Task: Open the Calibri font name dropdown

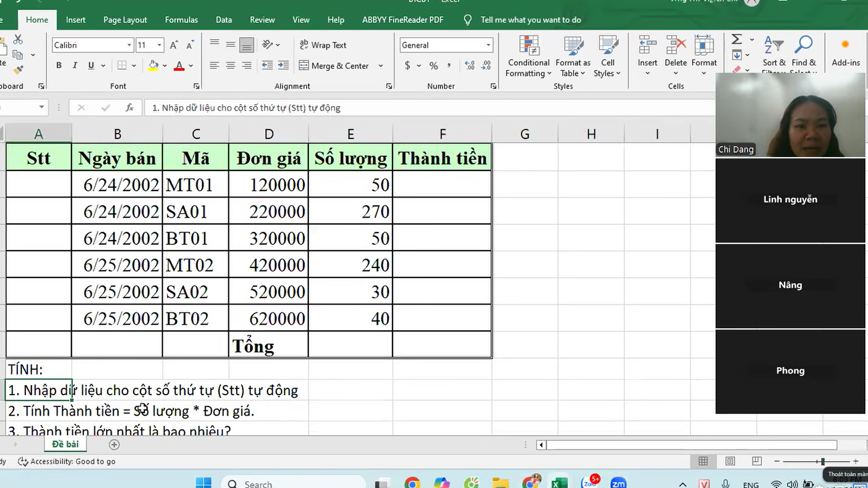Action: click(129, 45)
